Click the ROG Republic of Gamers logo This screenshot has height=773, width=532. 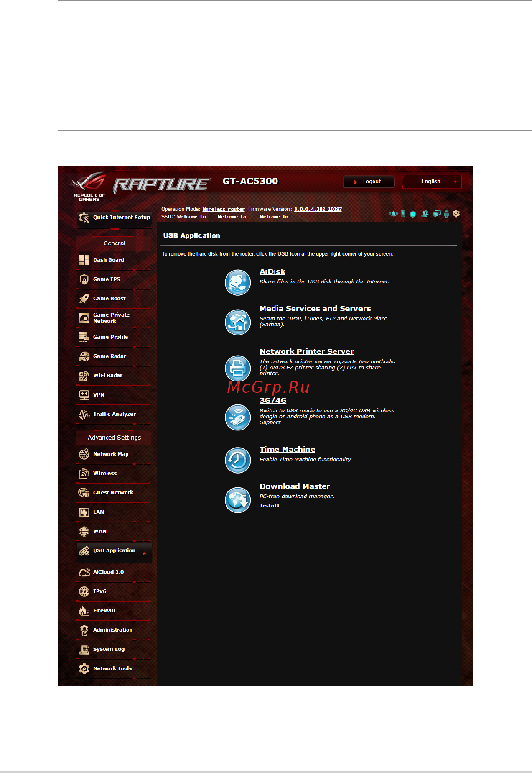click(x=89, y=187)
